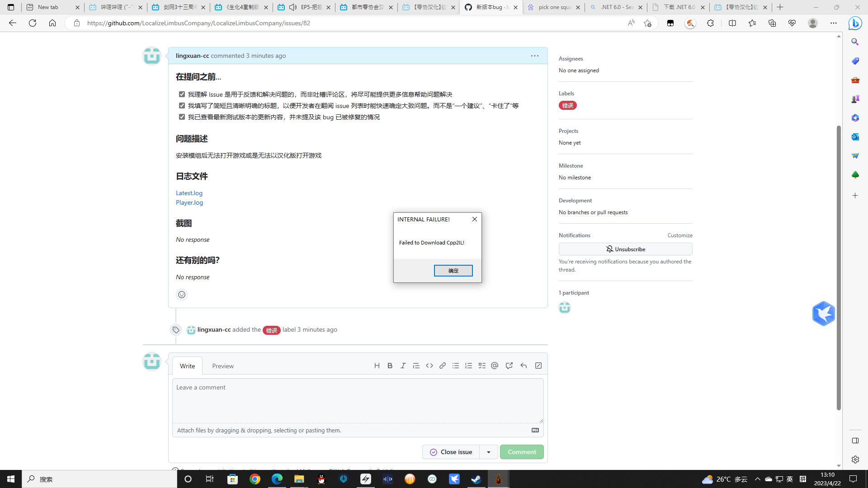Open Steam from the taskbar
868x488 pixels.
point(476,479)
